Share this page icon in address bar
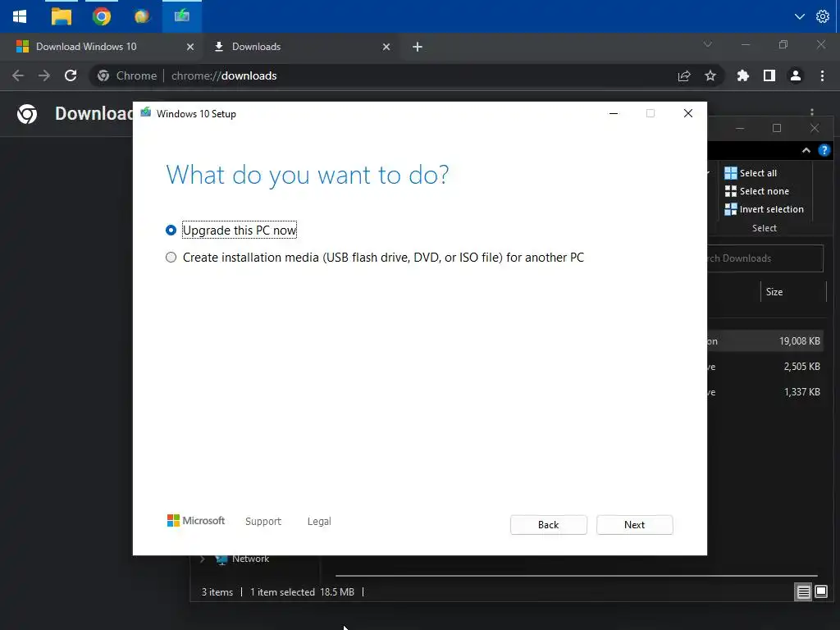This screenshot has height=630, width=840. (684, 76)
